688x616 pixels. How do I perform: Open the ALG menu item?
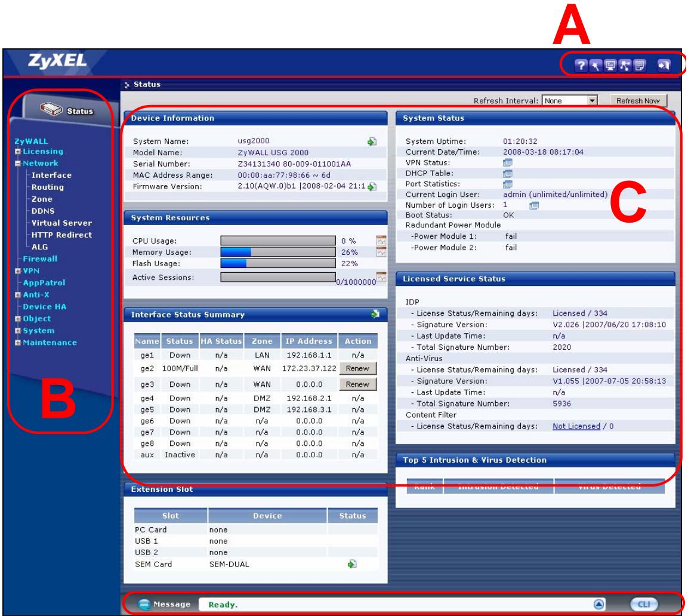coord(39,247)
